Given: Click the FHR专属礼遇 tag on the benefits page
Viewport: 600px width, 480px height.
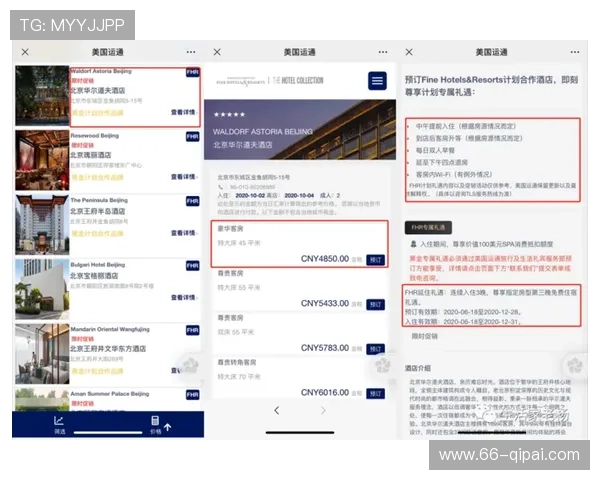Looking at the screenshot, I should point(428,227).
